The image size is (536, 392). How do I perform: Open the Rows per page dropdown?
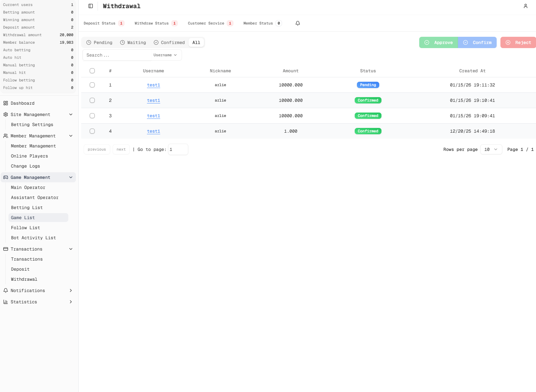point(491,149)
